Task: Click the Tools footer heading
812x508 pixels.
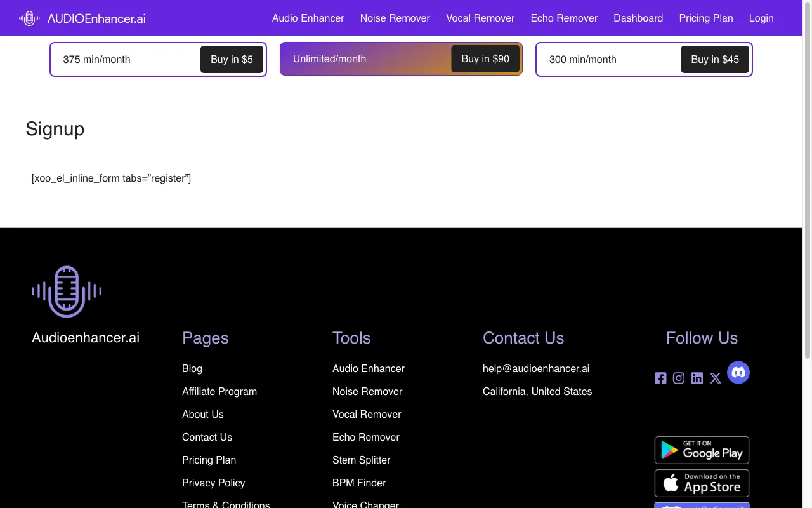Action: [x=351, y=338]
